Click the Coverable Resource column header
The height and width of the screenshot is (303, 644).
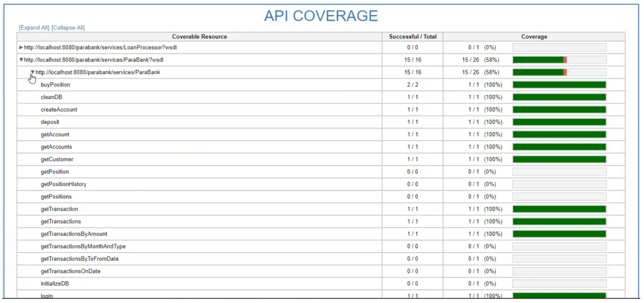pyautogui.click(x=199, y=37)
